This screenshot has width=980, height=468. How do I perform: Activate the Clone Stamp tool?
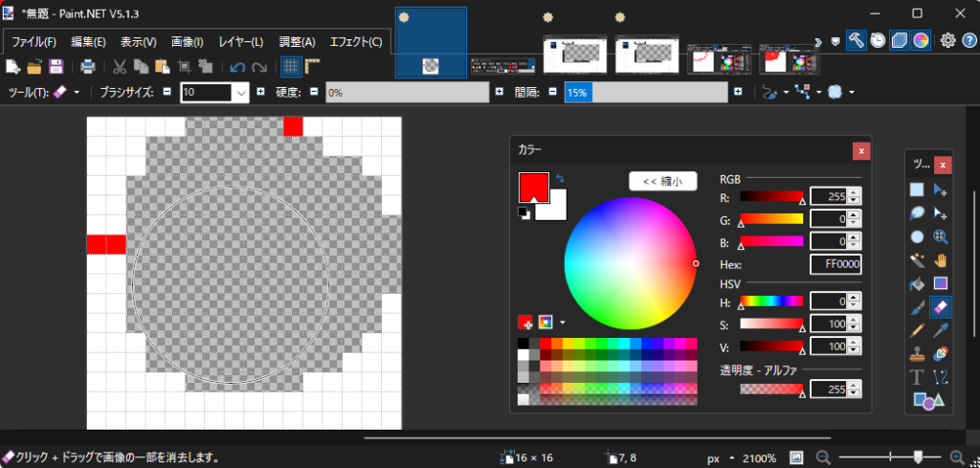click(917, 354)
